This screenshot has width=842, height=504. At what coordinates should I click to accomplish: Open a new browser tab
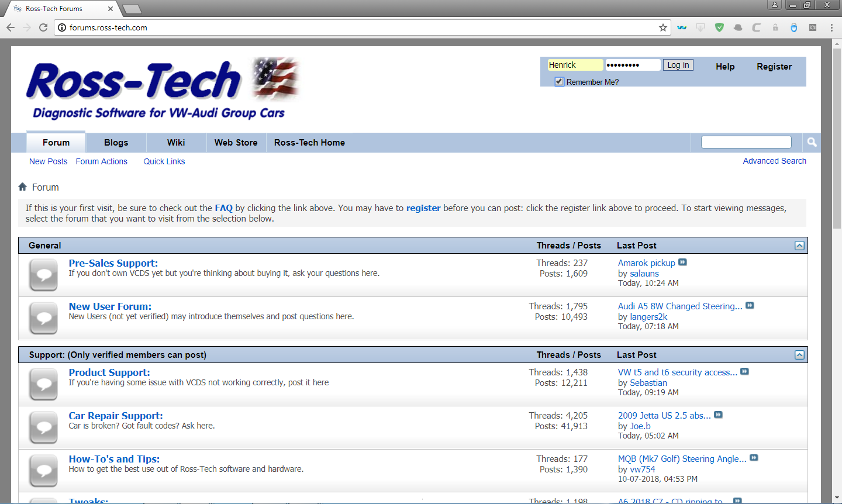pyautogui.click(x=132, y=9)
